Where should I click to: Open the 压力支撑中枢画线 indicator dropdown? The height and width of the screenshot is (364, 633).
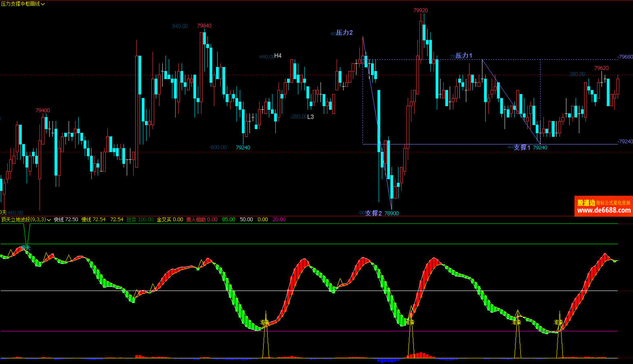[x=23, y=4]
